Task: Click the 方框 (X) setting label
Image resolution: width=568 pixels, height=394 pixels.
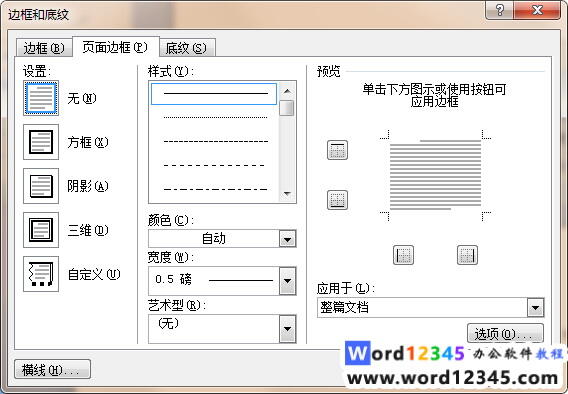Action: [88, 142]
